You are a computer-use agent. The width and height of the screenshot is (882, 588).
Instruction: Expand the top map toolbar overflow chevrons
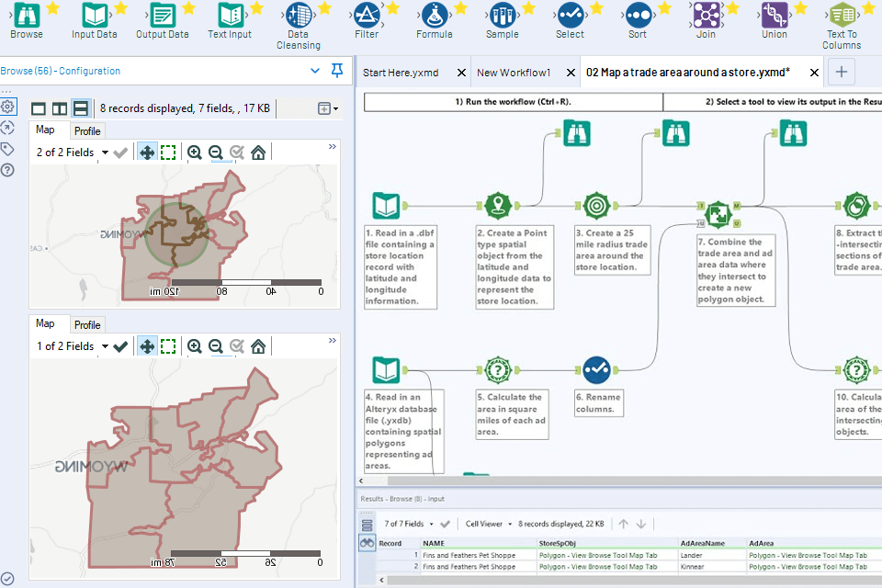[333, 146]
